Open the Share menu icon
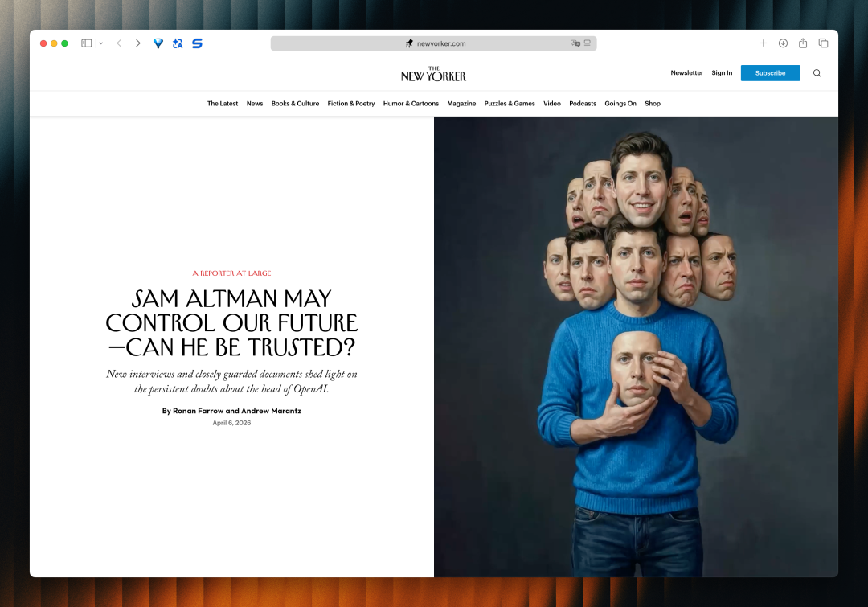Viewport: 868px width, 607px height. [x=803, y=43]
